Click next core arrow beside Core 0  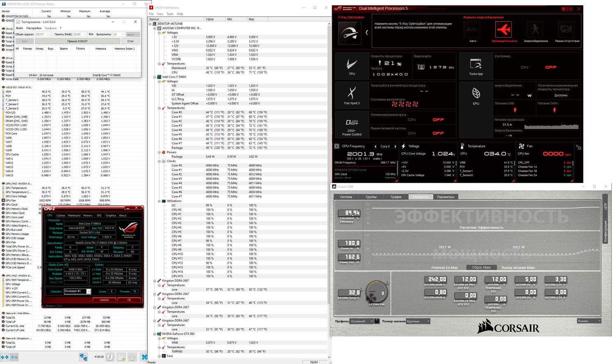pos(395,146)
